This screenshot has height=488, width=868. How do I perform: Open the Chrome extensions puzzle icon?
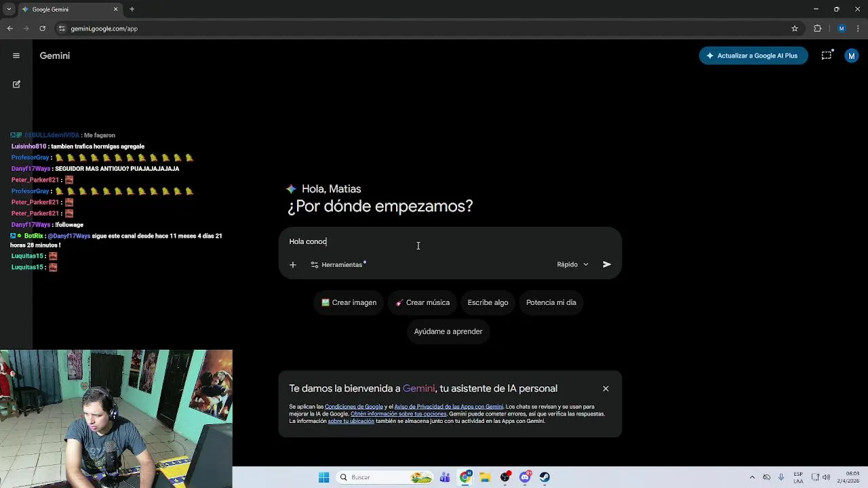818,28
